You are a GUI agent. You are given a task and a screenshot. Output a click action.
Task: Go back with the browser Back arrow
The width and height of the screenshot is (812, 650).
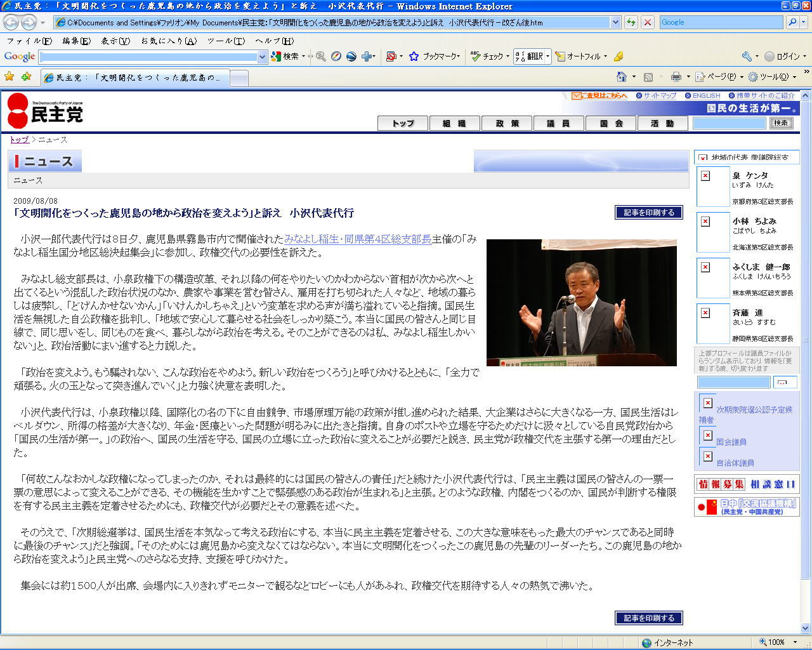(x=11, y=22)
